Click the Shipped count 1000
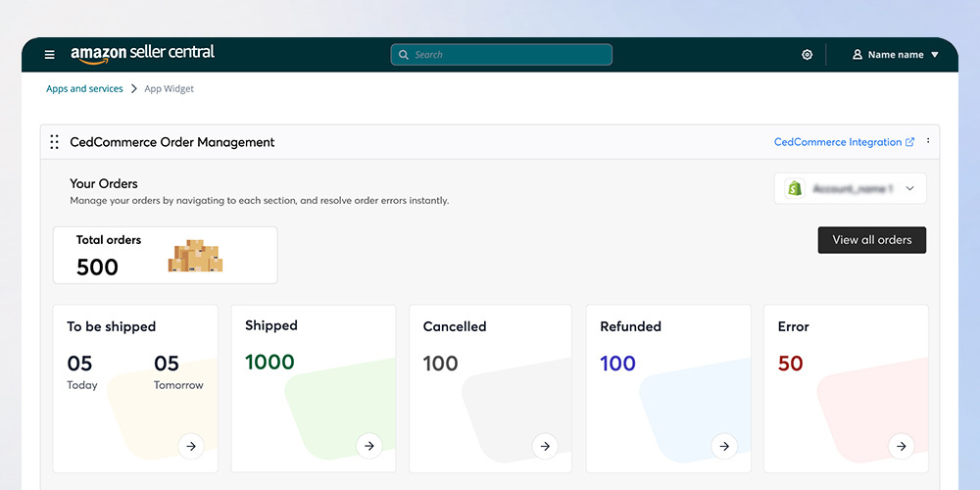Screen dimensions: 980x490 click(269, 362)
